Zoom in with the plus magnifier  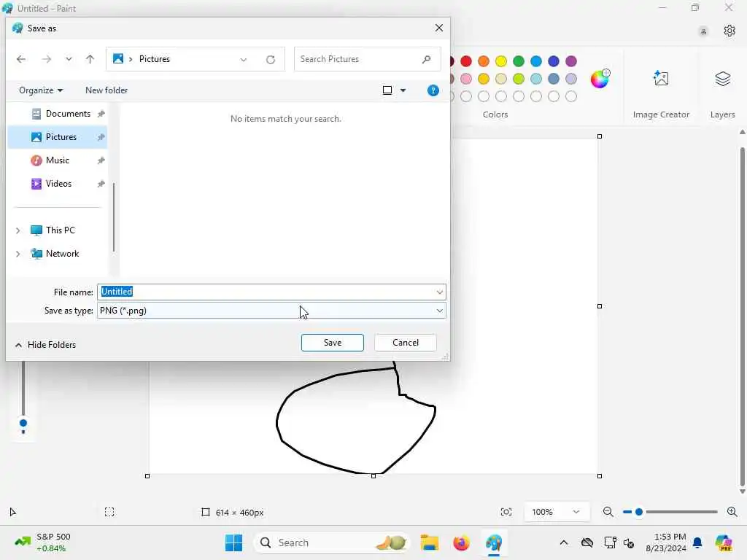732,513
